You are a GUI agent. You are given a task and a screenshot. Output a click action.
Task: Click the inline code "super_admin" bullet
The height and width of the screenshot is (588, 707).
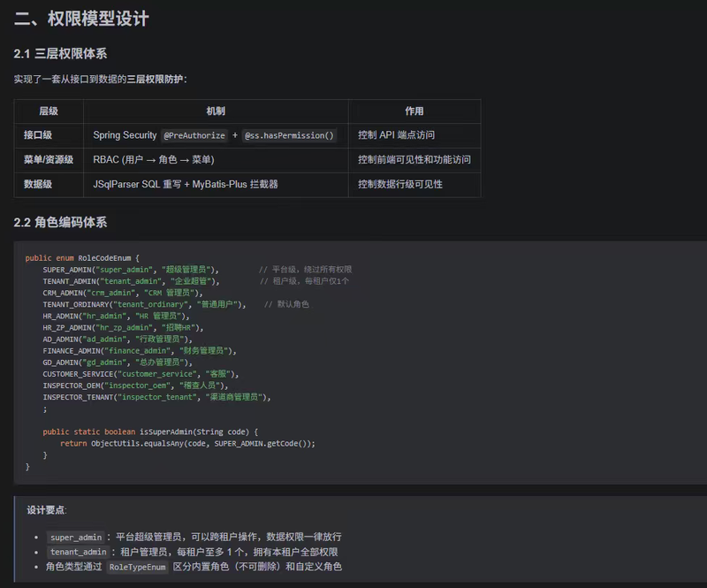(76, 538)
